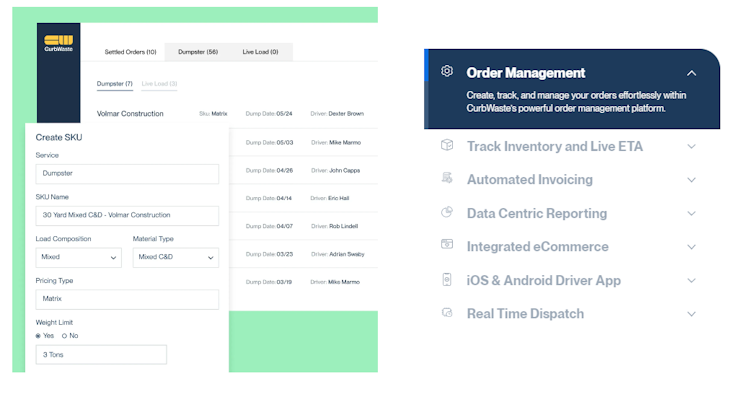
Task: Click driver name John Capps
Action: pos(344,170)
